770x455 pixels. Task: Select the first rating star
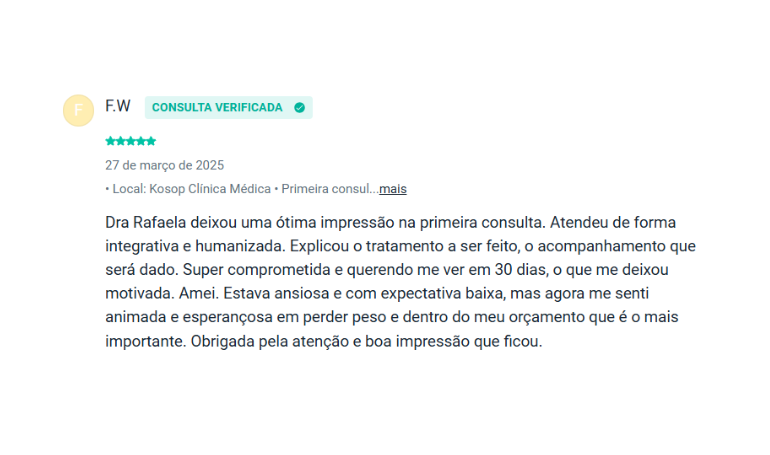pyautogui.click(x=110, y=141)
